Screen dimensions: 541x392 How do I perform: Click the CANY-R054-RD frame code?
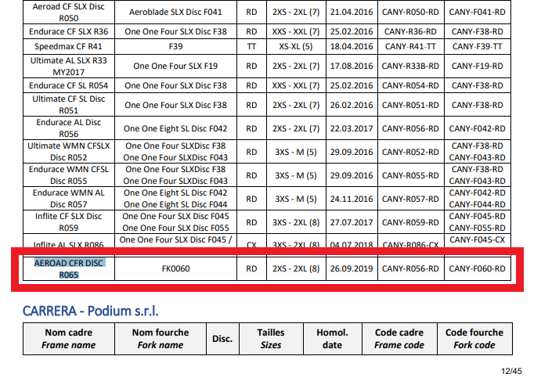[410, 85]
